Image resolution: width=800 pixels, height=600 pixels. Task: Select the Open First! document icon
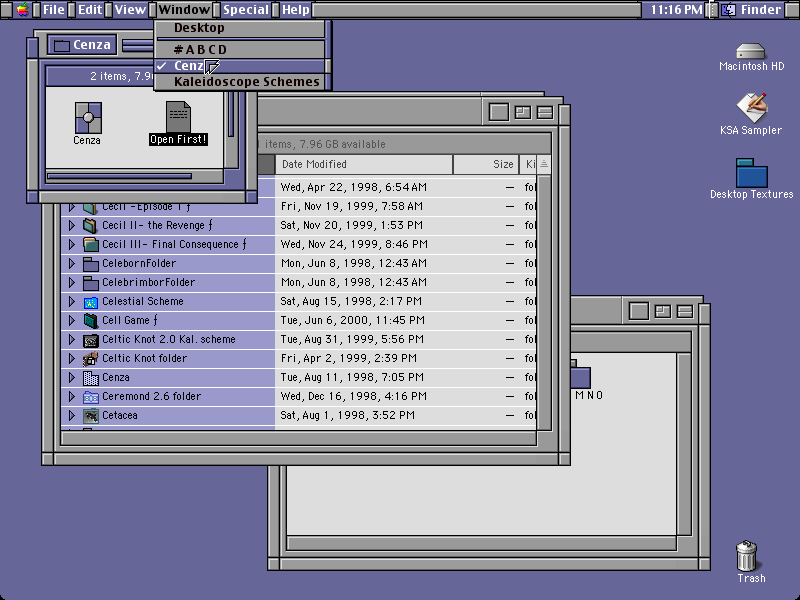coord(178,117)
